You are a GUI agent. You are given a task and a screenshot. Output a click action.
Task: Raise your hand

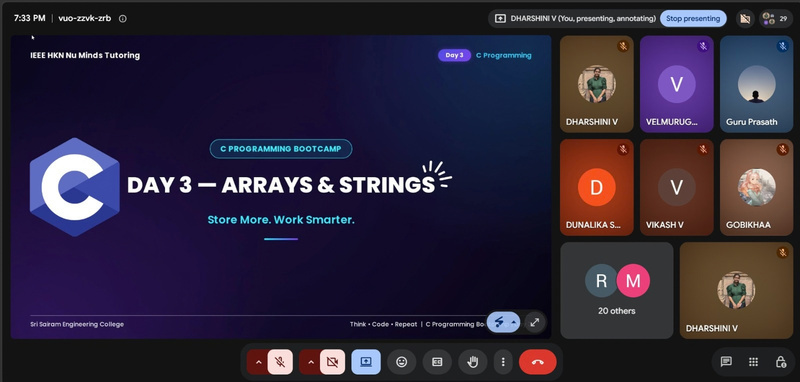coord(473,362)
